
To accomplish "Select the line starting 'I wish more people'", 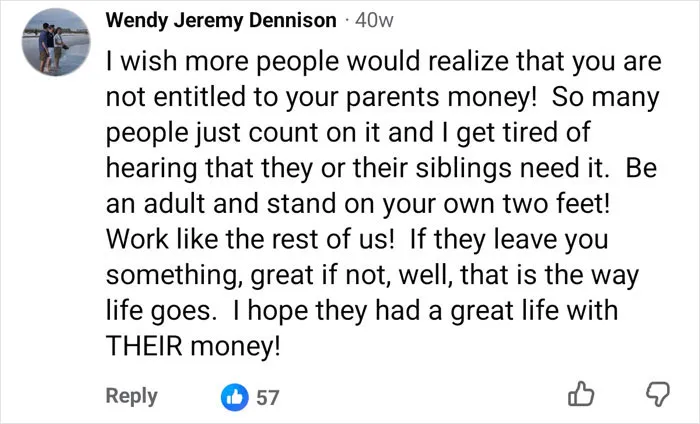I will (383, 62).
